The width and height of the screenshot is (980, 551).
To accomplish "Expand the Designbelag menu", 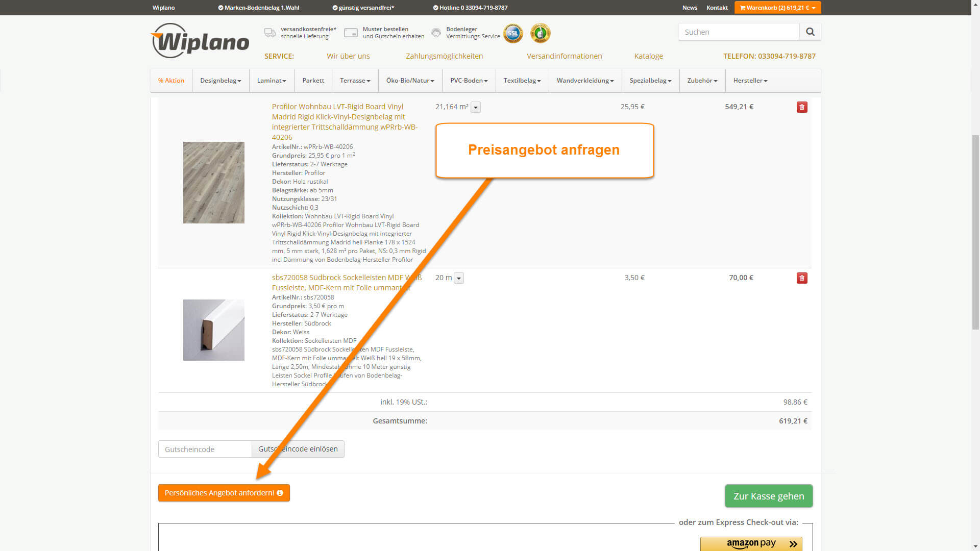I will (220, 81).
